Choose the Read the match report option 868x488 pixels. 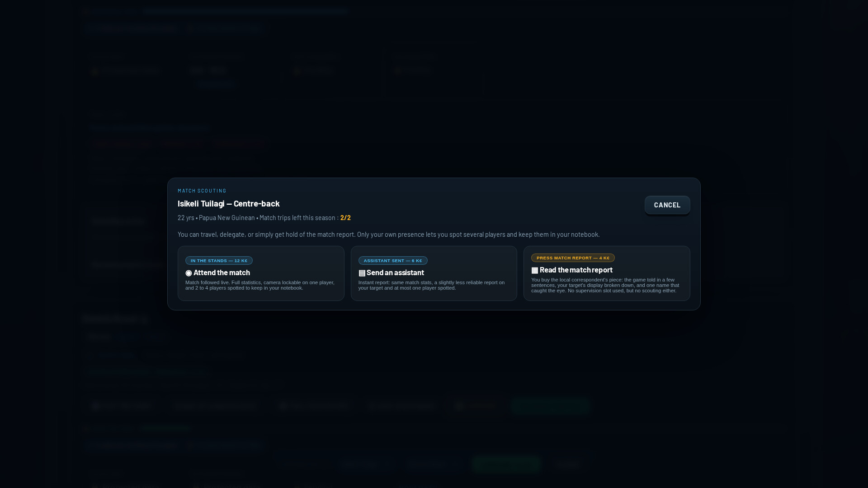coord(607,273)
